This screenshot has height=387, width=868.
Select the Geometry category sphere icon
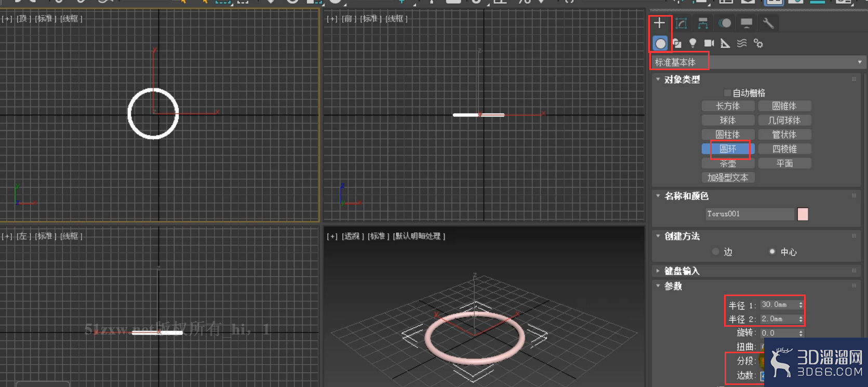660,43
